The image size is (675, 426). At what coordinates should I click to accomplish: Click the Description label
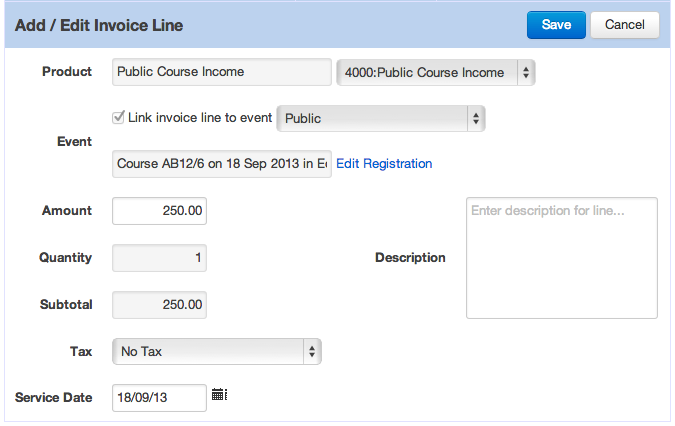coord(410,258)
